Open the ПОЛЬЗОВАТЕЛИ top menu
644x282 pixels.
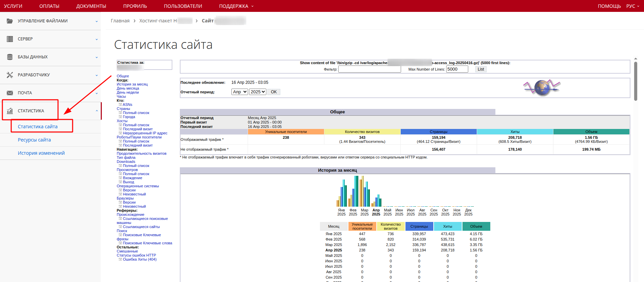tap(183, 6)
